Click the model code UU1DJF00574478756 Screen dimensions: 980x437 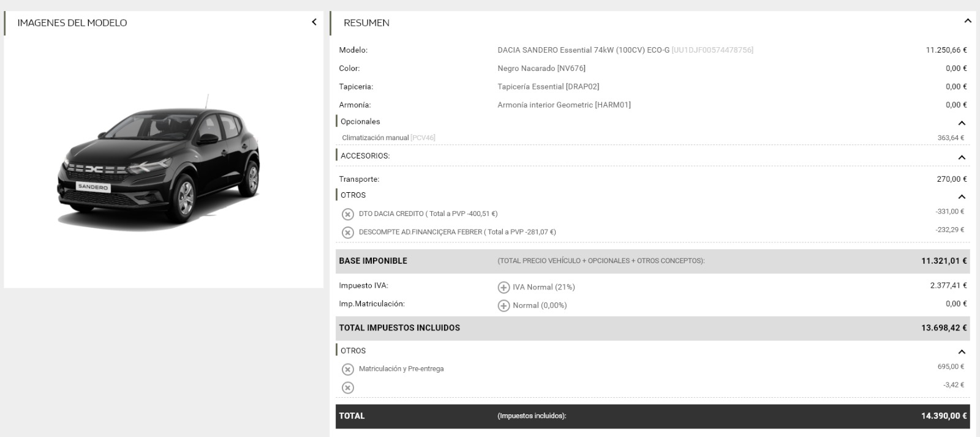point(712,50)
